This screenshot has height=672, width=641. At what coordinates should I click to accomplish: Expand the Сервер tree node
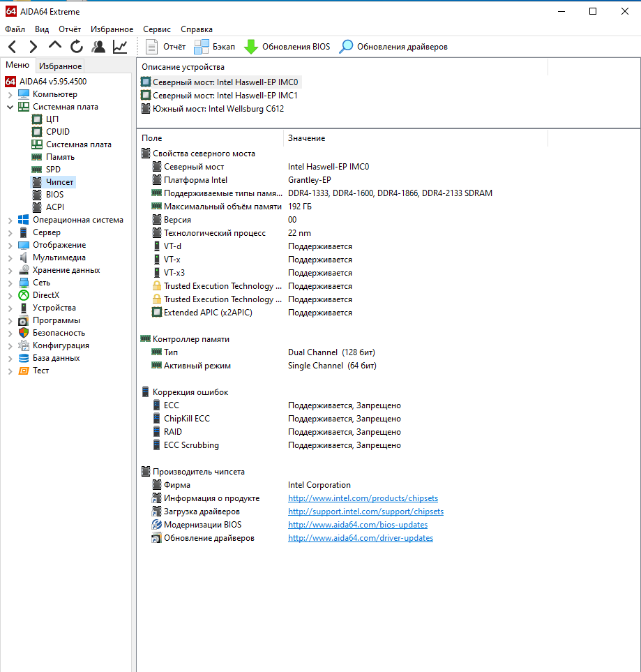[x=10, y=232]
